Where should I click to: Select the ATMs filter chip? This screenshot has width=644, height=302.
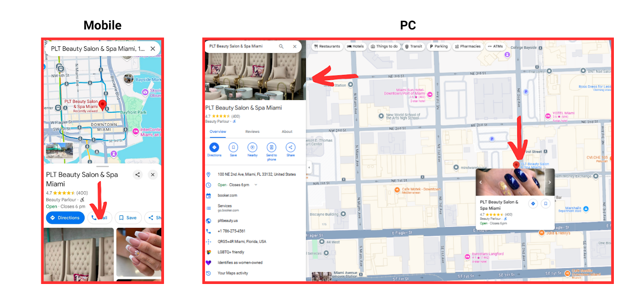click(495, 46)
